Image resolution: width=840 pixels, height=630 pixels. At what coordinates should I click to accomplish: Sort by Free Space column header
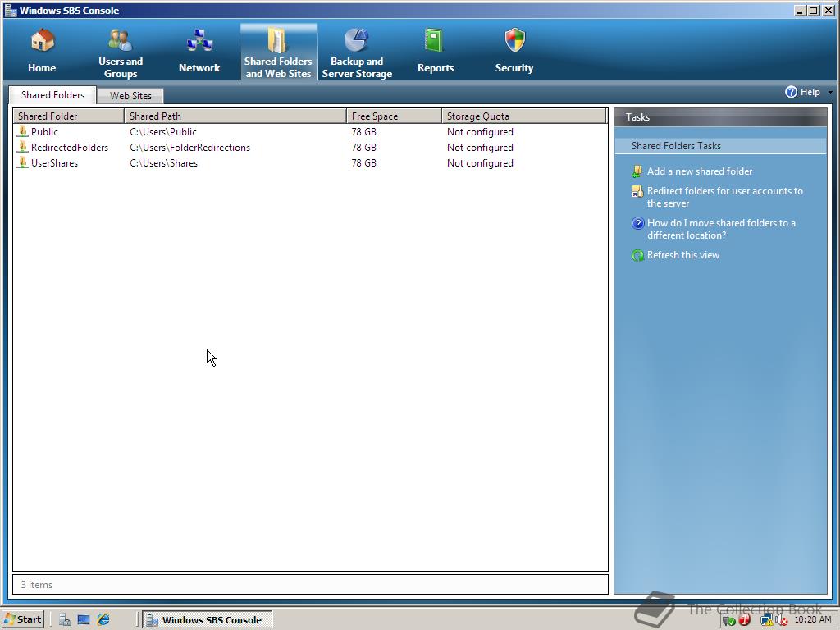point(395,116)
